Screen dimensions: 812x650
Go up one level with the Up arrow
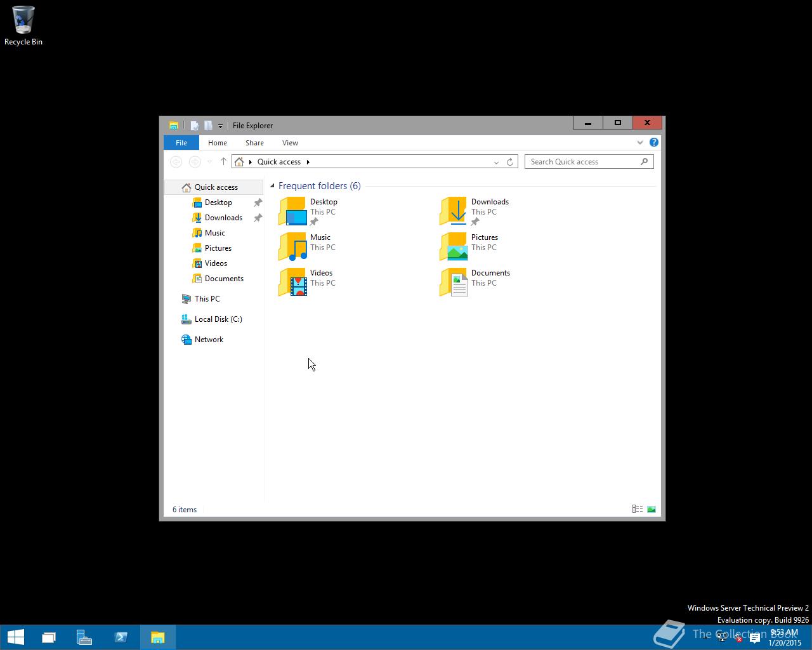click(223, 162)
